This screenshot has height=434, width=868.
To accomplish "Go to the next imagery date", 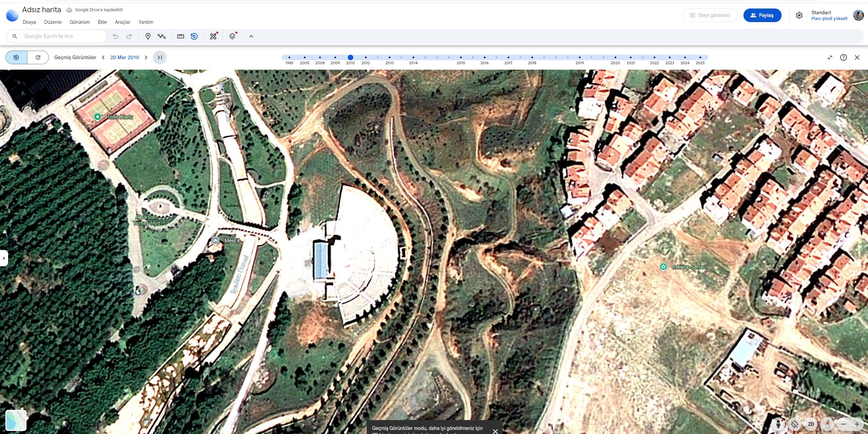I will tap(146, 57).
